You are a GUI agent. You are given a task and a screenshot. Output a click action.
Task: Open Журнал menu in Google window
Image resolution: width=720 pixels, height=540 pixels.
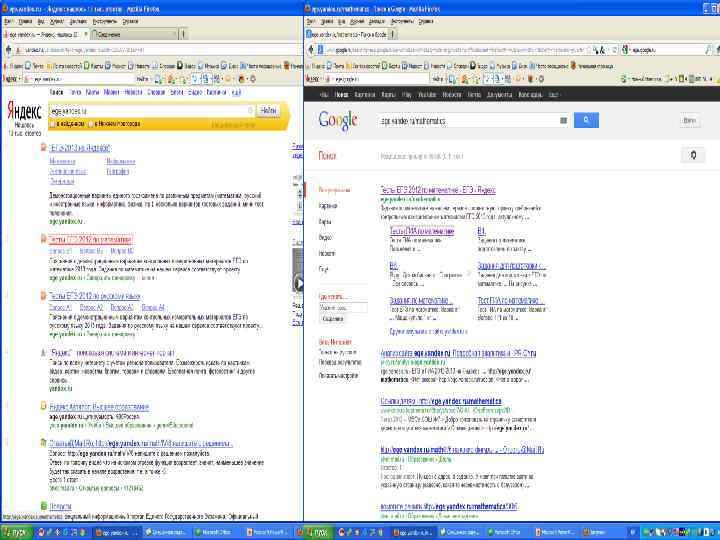[x=357, y=21]
